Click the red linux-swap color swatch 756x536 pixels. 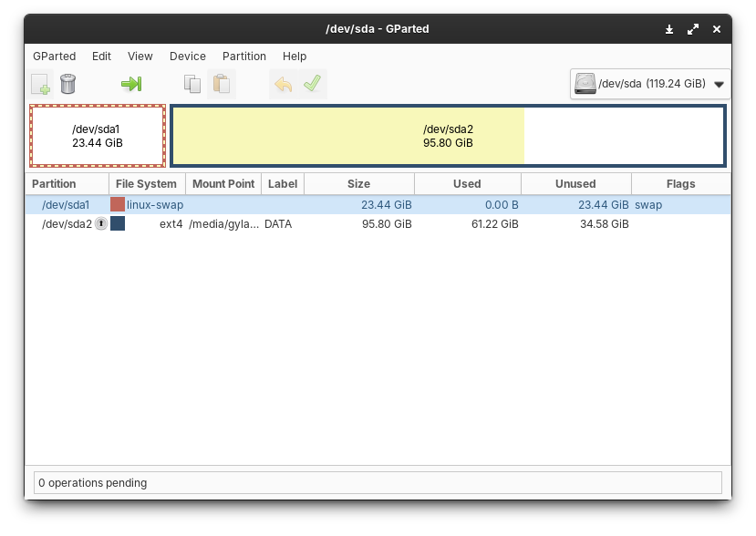tap(117, 204)
